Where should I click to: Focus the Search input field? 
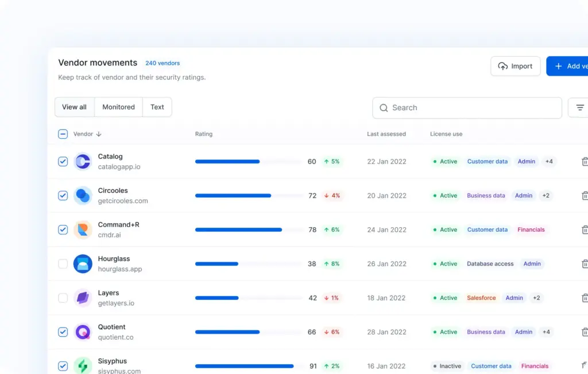click(x=467, y=108)
